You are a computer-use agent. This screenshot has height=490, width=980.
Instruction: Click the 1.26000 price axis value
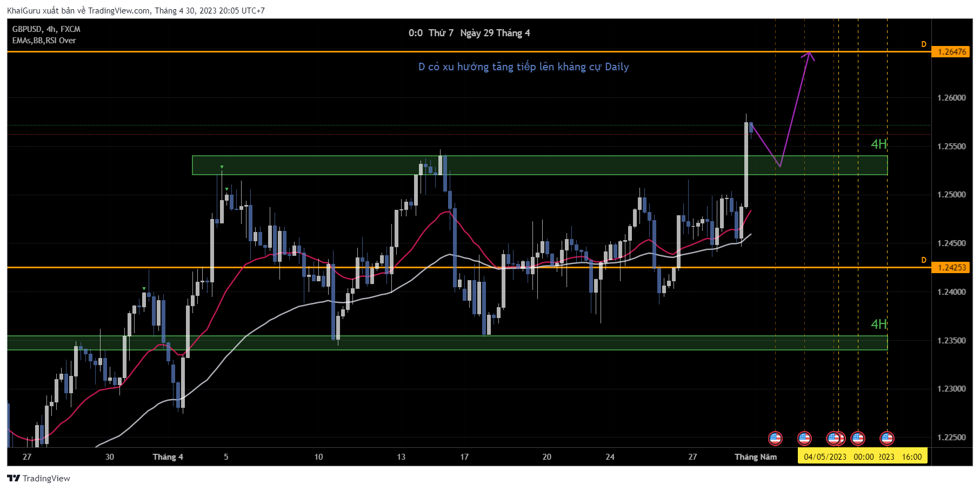coord(951,98)
